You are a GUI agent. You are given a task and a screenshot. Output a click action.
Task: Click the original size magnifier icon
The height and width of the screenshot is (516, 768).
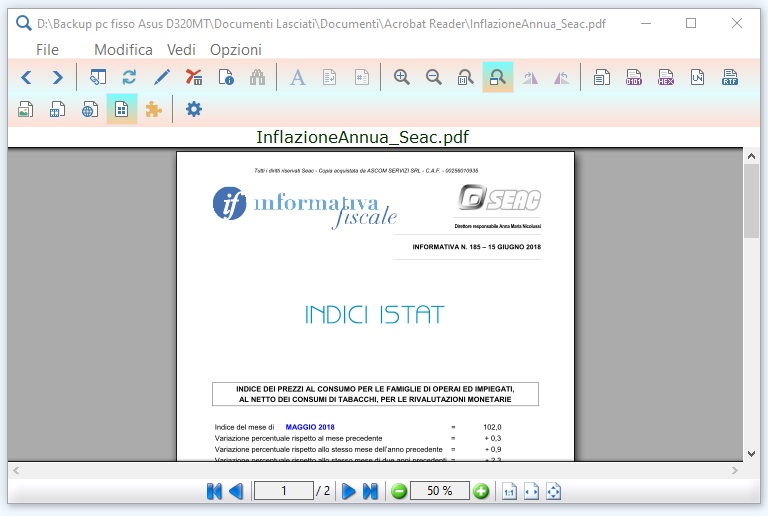click(x=465, y=77)
